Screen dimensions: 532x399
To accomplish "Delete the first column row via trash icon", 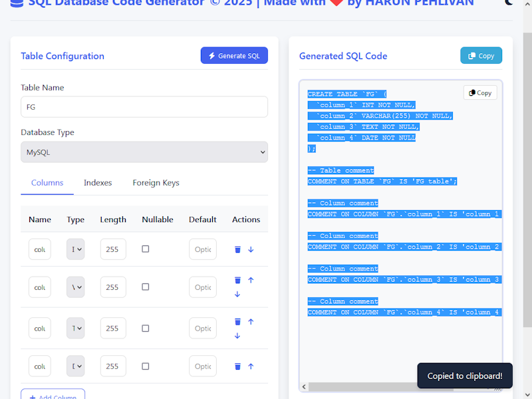I will (x=237, y=249).
